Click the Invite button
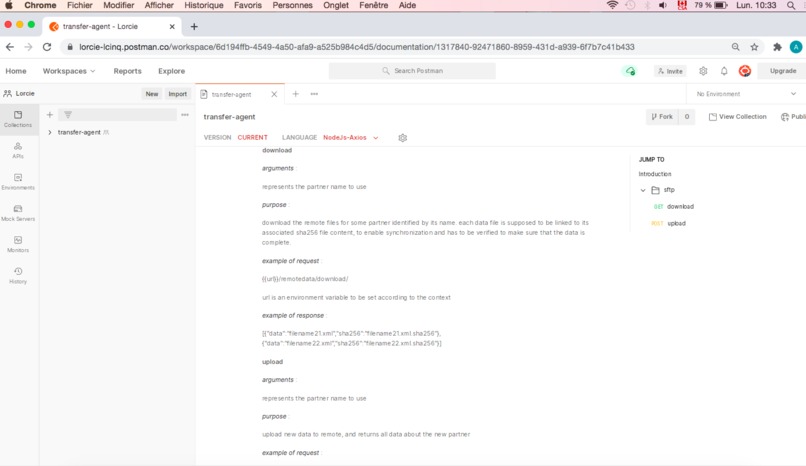 click(x=670, y=71)
